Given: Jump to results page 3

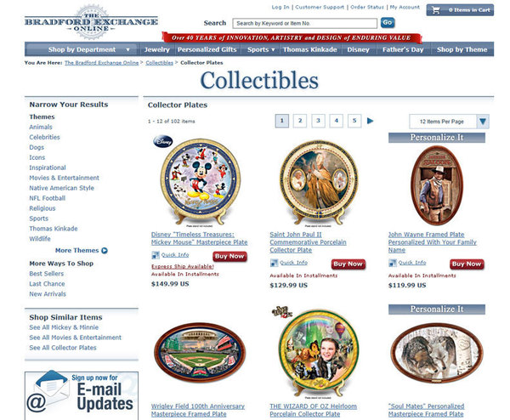Looking at the screenshot, I should pyautogui.click(x=318, y=121).
